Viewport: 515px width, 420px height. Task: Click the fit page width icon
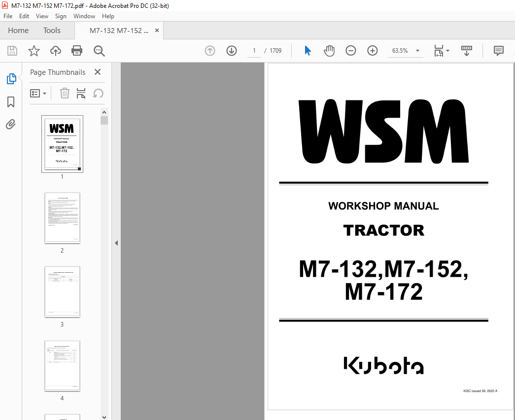(x=439, y=51)
